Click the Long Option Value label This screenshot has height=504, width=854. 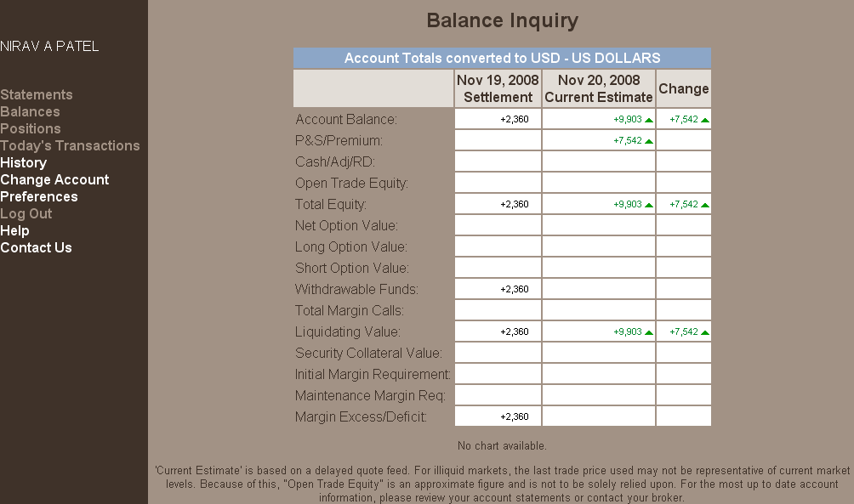pyautogui.click(x=351, y=246)
